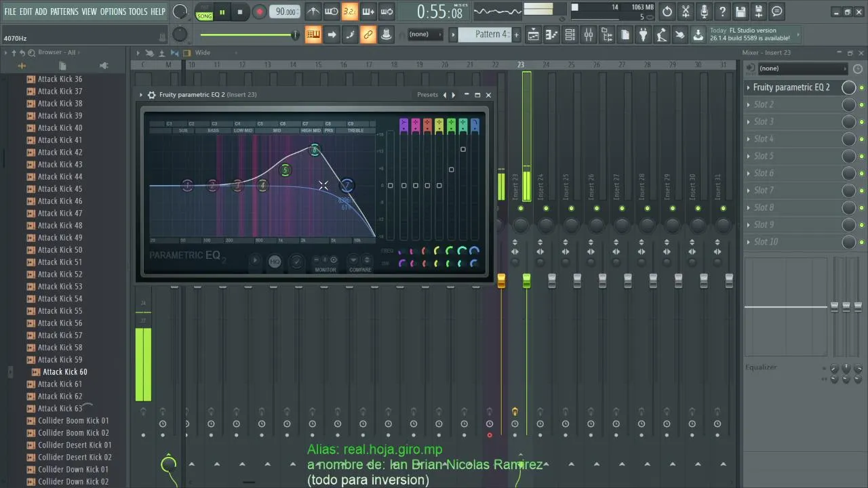
Task: Click the tempo value field
Action: [285, 12]
